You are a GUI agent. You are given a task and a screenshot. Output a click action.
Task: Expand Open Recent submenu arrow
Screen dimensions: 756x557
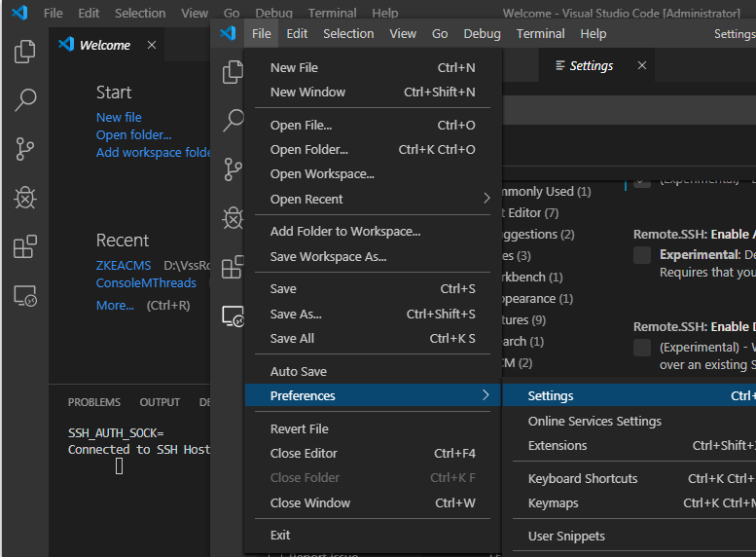pos(486,199)
